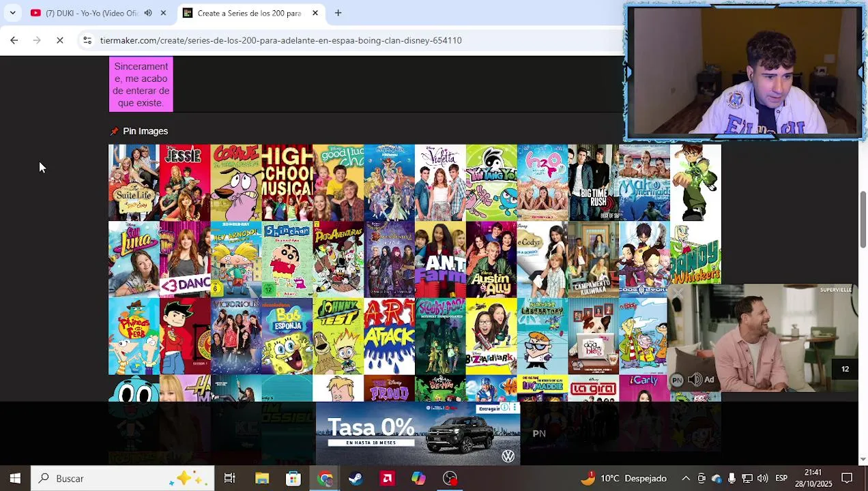The image size is (868, 491).
Task: Switch to the DUKI Yo-Yo YouTube tab
Action: tap(91, 13)
